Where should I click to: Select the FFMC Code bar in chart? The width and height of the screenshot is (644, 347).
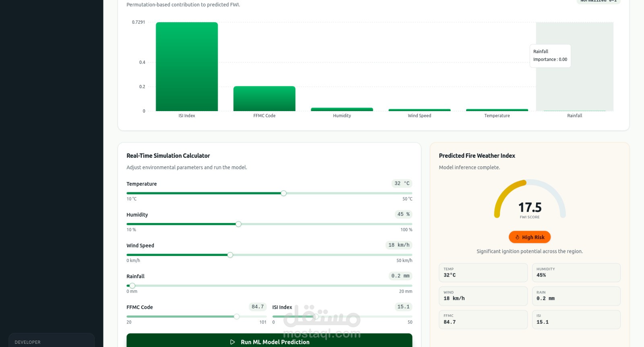click(264, 99)
